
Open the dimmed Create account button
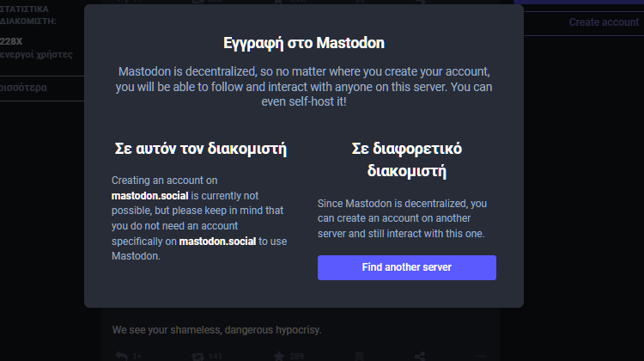click(604, 22)
